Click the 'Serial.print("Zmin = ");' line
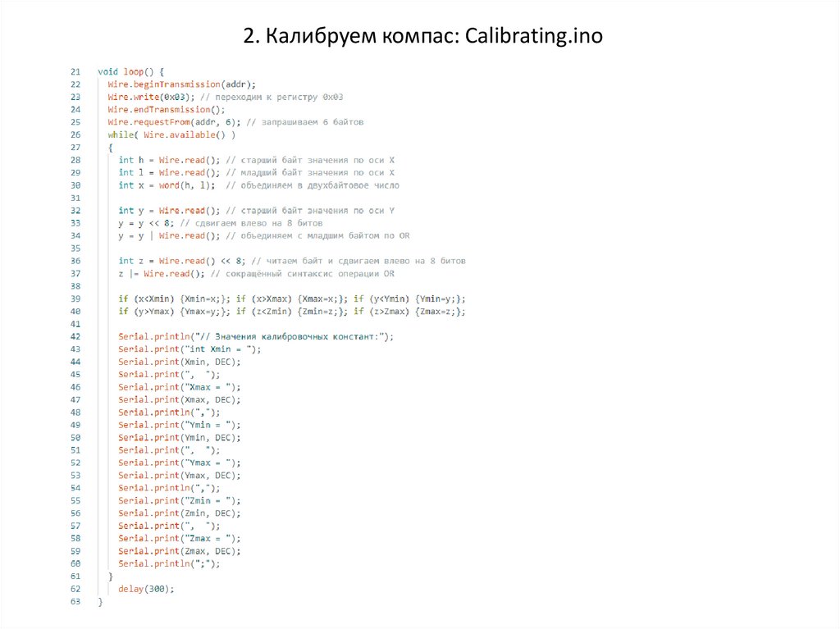The height and width of the screenshot is (629, 840). [180, 500]
